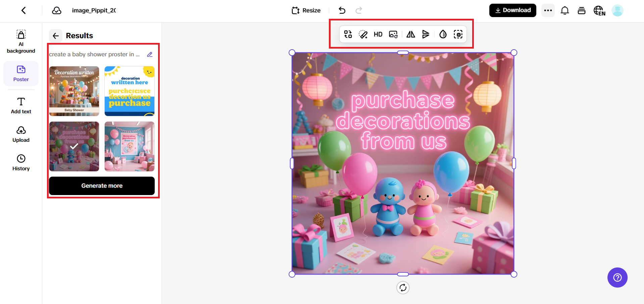644x304 pixels.
Task: Select the selected pink balloon poster thumbnail
Action: point(74,146)
